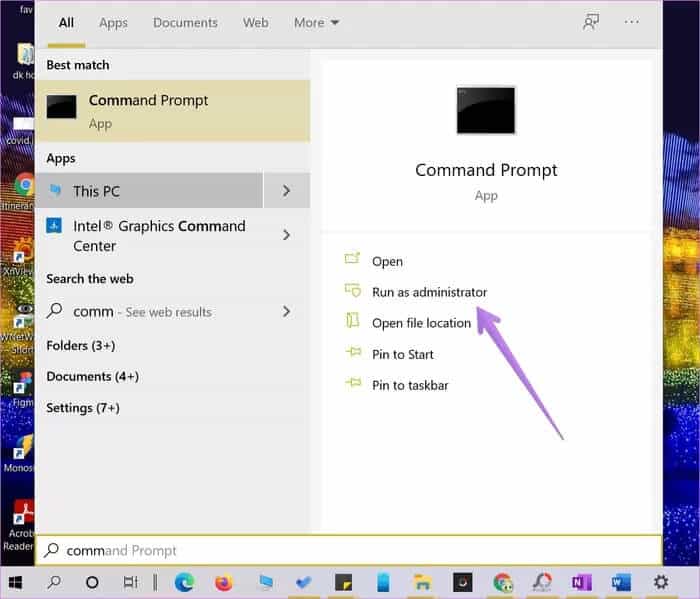Launch Firefox from the taskbar
The height and width of the screenshot is (599, 700).
click(x=224, y=582)
